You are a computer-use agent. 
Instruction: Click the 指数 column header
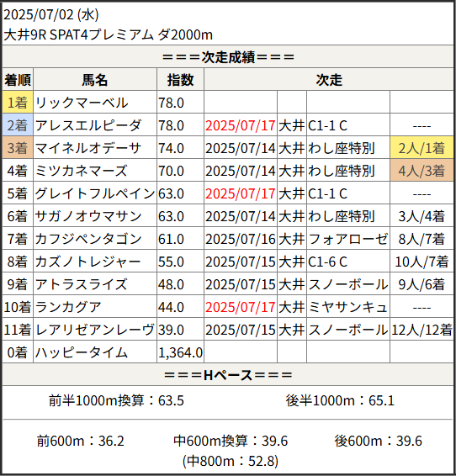(180, 80)
